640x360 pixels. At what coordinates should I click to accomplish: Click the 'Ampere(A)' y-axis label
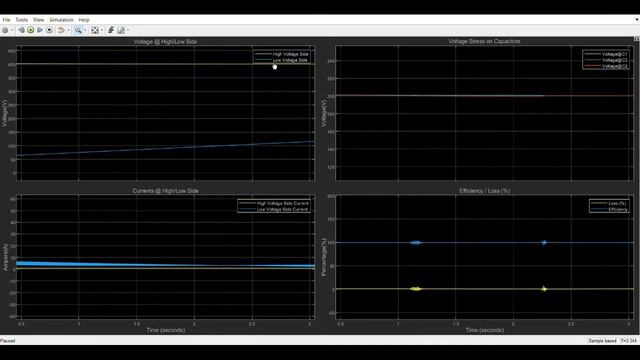pos(5,257)
